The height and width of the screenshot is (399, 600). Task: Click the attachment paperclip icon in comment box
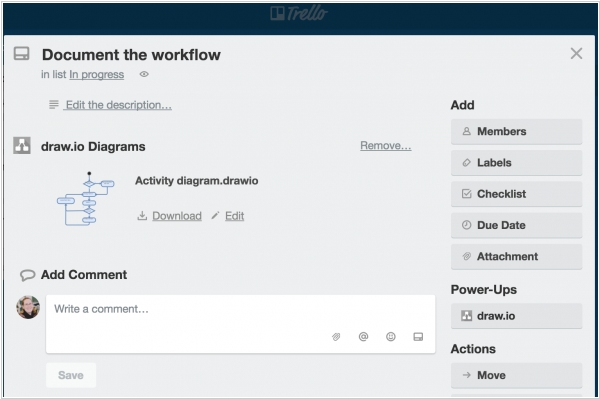[x=336, y=337]
